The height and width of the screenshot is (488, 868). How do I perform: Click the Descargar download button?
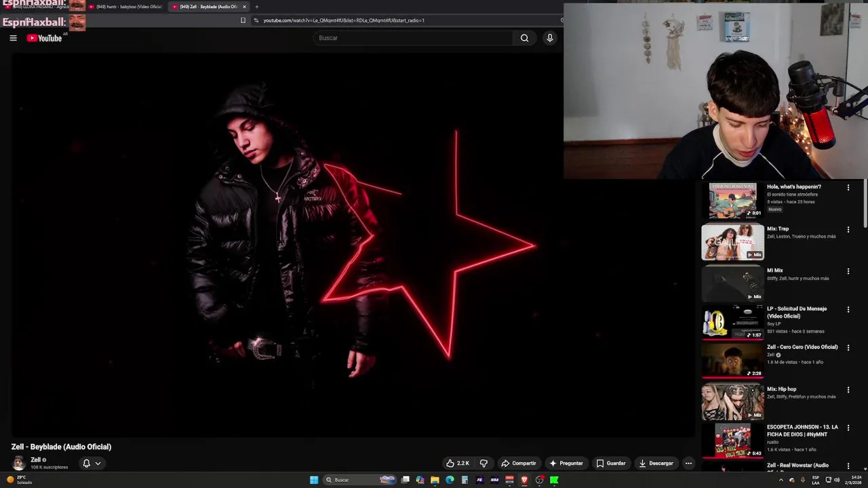tap(656, 464)
